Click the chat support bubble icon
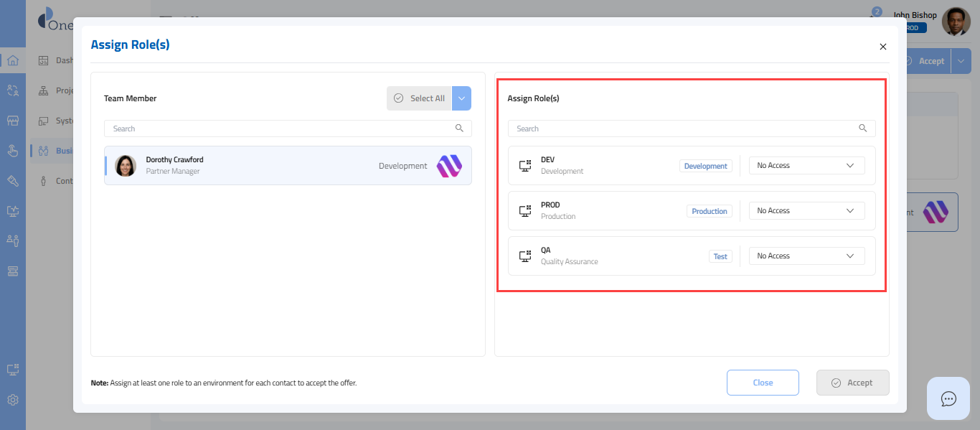Viewport: 980px width, 430px height. [x=948, y=398]
